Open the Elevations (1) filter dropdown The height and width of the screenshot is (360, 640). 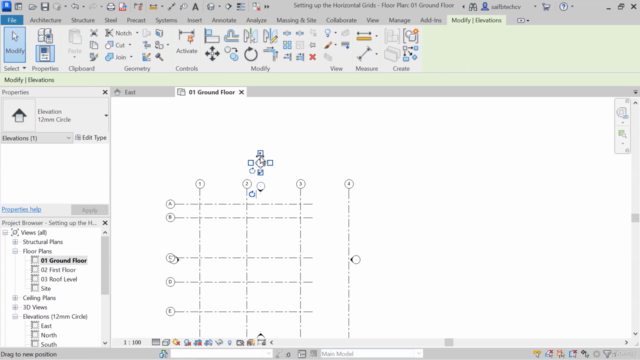coord(37,138)
